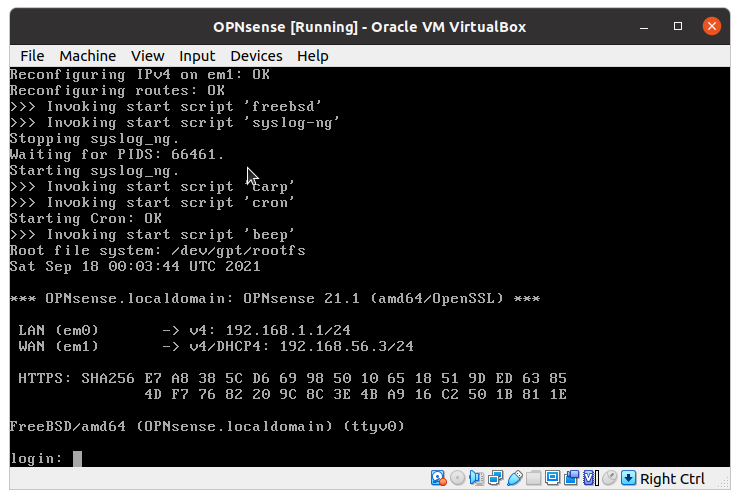Click the WAN address 192.168.56.3/24
This screenshot has width=740, height=499.
point(346,346)
